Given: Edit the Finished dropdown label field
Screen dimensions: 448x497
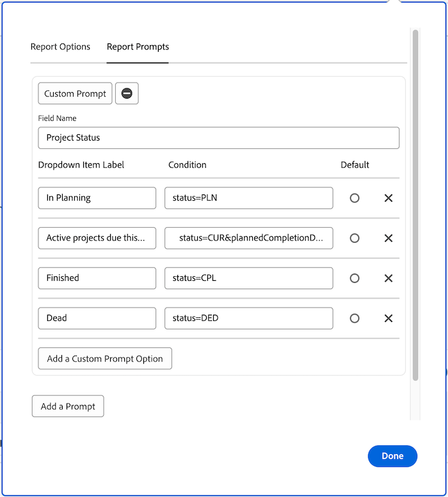Looking at the screenshot, I should (97, 278).
